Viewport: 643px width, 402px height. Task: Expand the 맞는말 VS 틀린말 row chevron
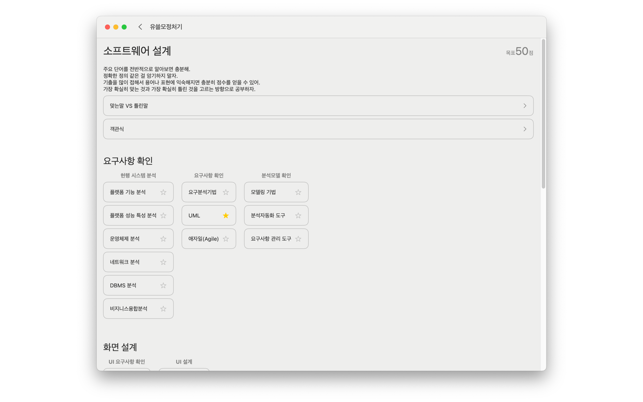click(524, 106)
